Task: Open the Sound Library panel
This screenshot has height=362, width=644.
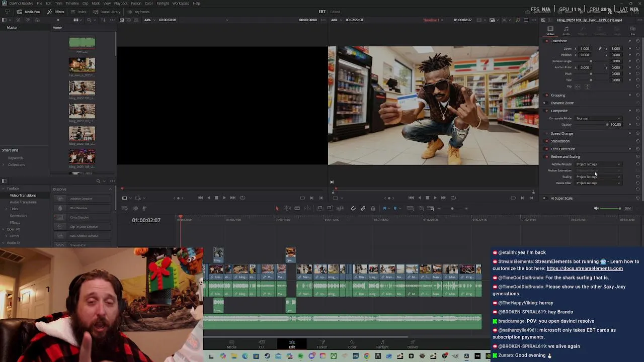Action: pos(107,12)
